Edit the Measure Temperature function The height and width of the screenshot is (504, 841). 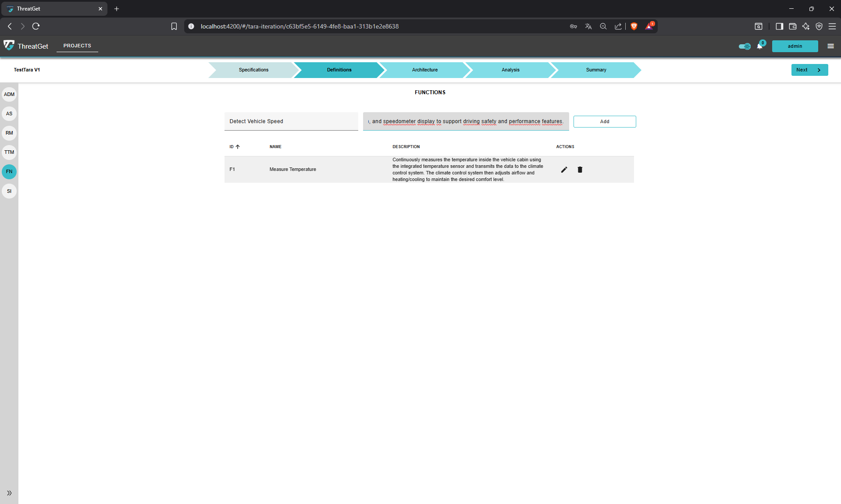coord(564,170)
